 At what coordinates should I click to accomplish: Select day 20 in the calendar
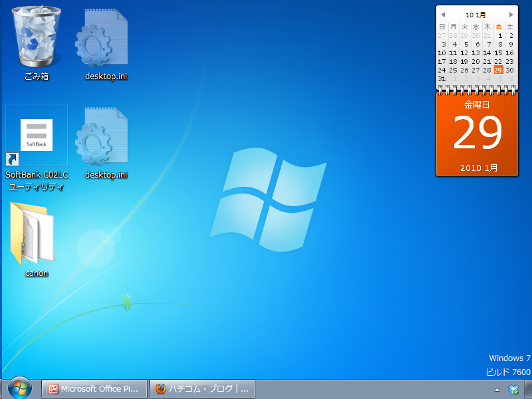point(475,61)
